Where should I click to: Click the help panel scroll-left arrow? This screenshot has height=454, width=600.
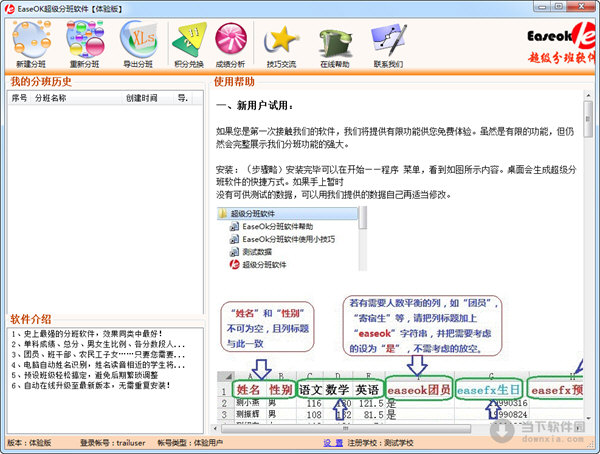[x=216, y=428]
